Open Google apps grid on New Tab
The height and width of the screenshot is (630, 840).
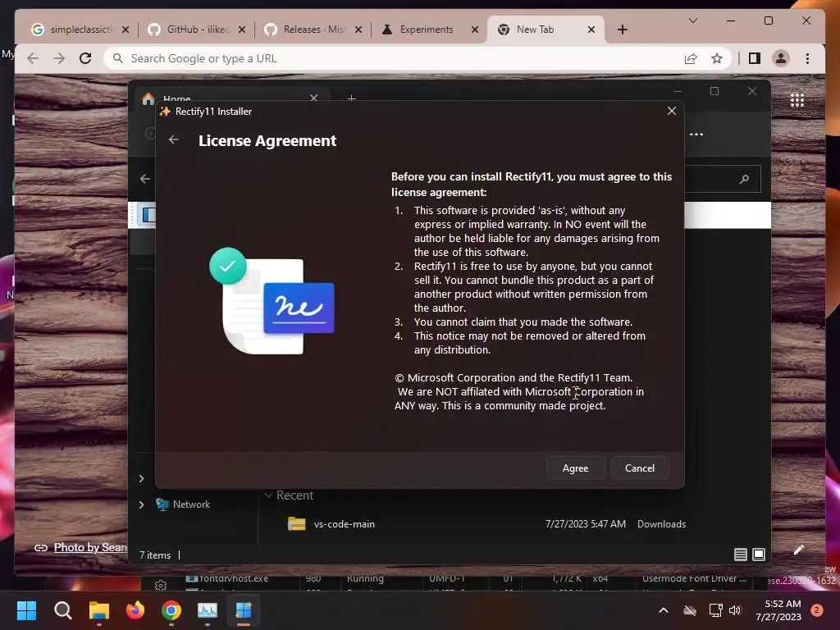pyautogui.click(x=797, y=99)
